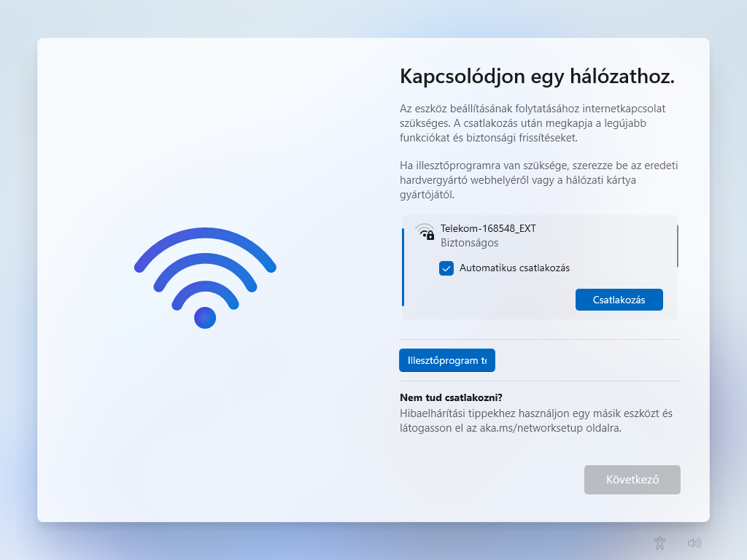Click the Kapcsolódjon egy hálózathoz title
This screenshot has width=747, height=560.
tap(537, 76)
